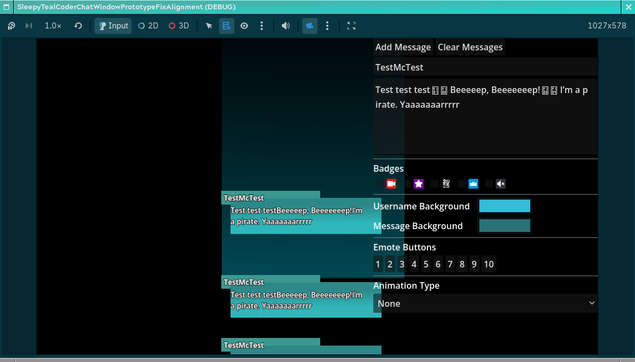The height and width of the screenshot is (362, 635).
Task: Toggle selection visibility eye icon
Action: click(244, 26)
